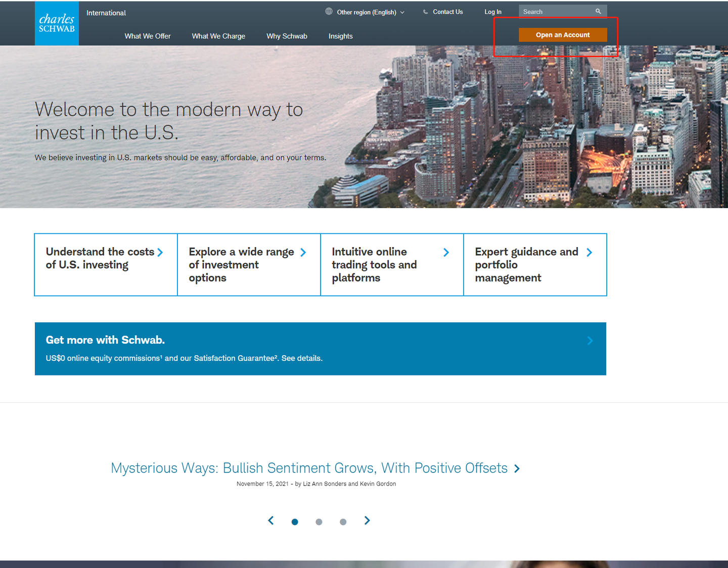The image size is (728, 568).
Task: Click the Get more with Schwab heading
Action: coord(105,340)
